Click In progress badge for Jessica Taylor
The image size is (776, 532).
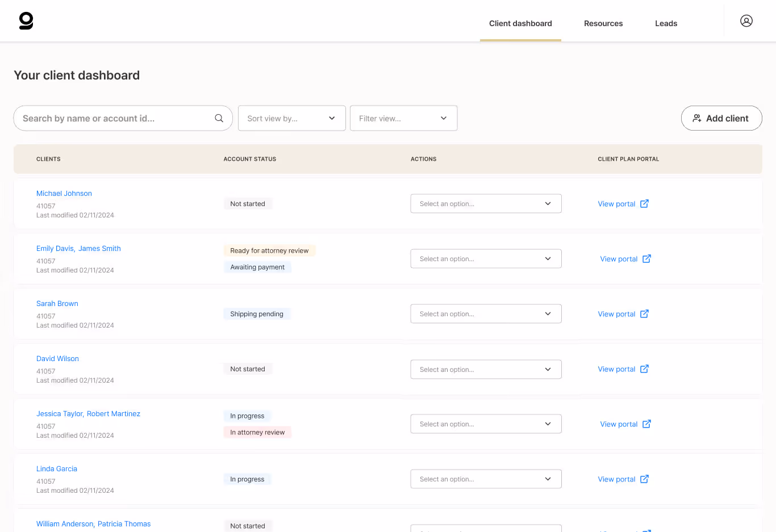[247, 416]
